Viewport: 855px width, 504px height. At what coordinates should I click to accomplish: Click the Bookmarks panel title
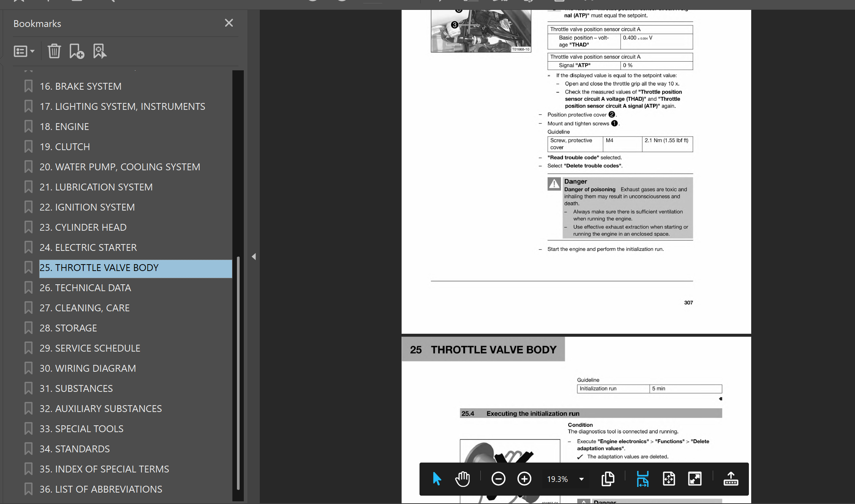(x=37, y=24)
